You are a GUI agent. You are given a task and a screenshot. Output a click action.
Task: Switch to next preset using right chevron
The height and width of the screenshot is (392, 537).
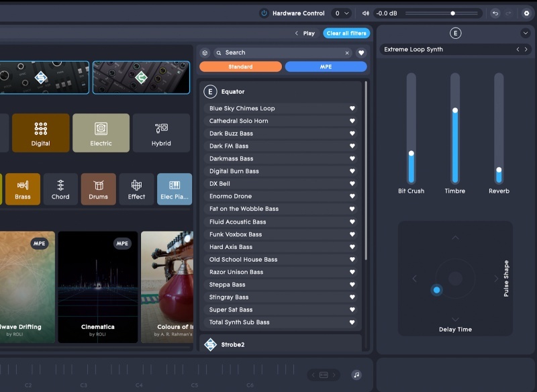click(526, 50)
